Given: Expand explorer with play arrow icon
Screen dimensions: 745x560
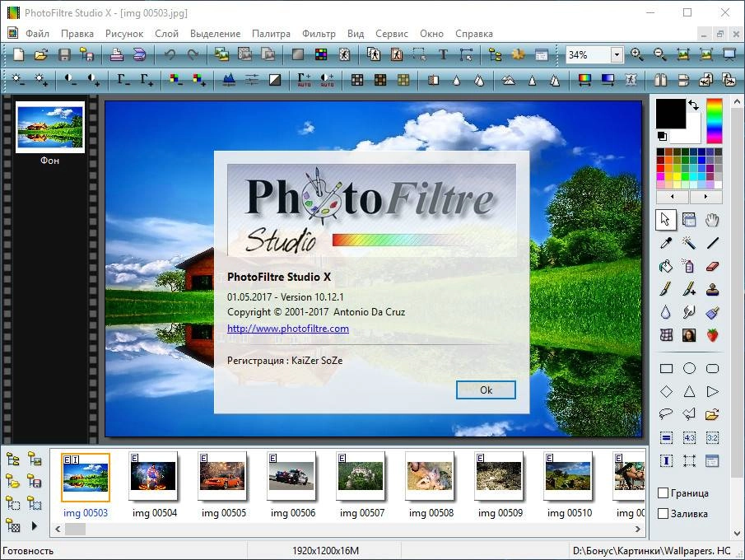Looking at the screenshot, I should pos(35,526).
